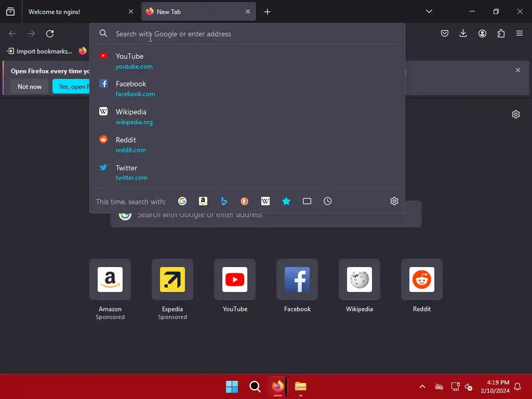
Task: Click the Firefox icon in the bookmarks toolbar
Action: pyautogui.click(x=83, y=51)
